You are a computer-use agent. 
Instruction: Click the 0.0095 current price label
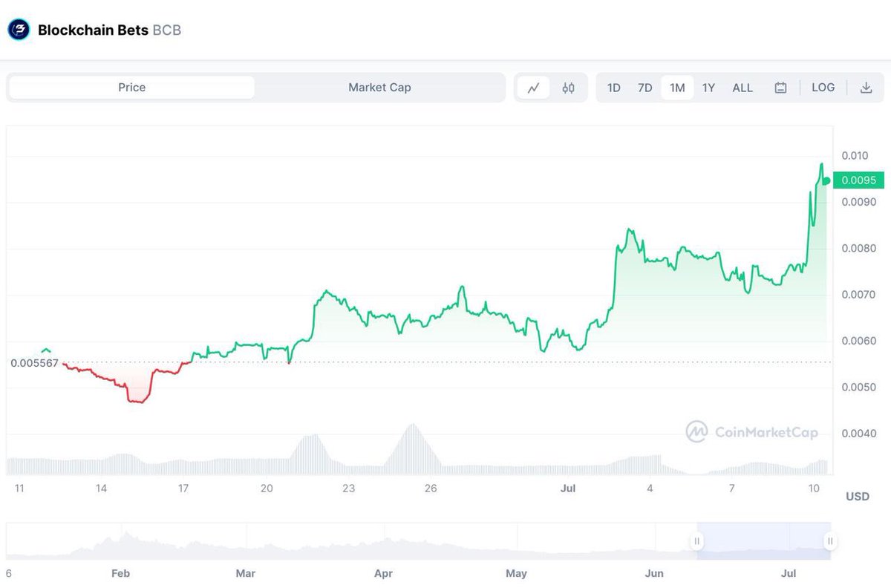pyautogui.click(x=858, y=180)
